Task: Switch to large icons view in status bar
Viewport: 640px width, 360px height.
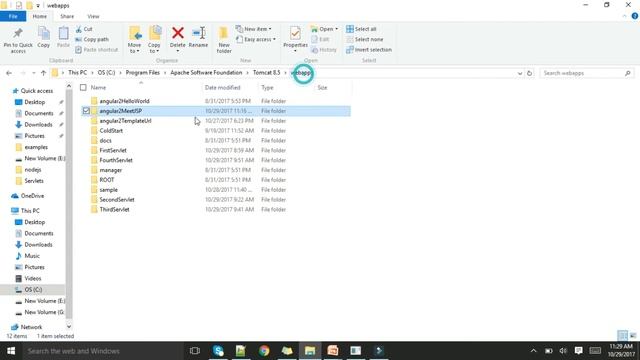Action: pyautogui.click(x=633, y=336)
